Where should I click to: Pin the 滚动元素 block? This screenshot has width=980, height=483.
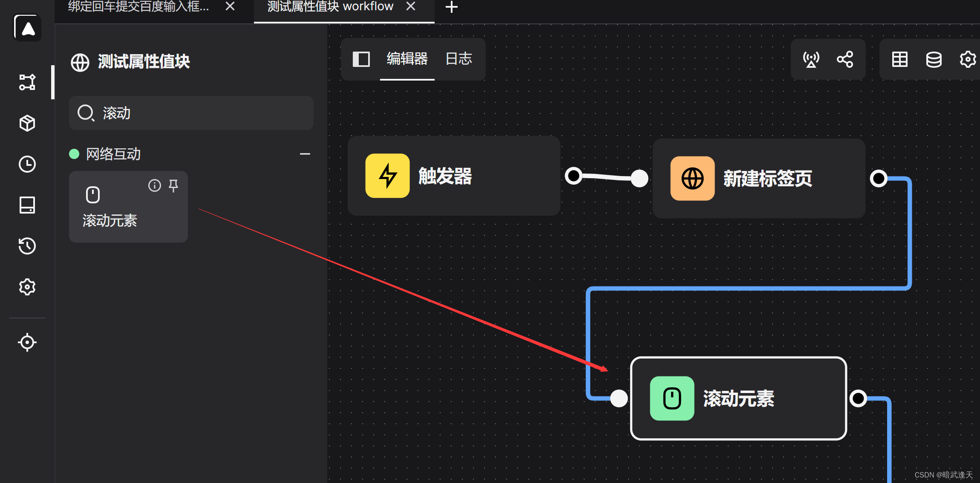point(173,185)
